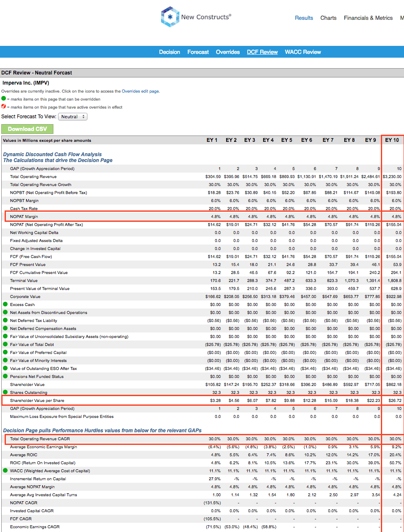
Task: Click red checkmark legend icon for active overrides
Action: (x=4, y=106)
